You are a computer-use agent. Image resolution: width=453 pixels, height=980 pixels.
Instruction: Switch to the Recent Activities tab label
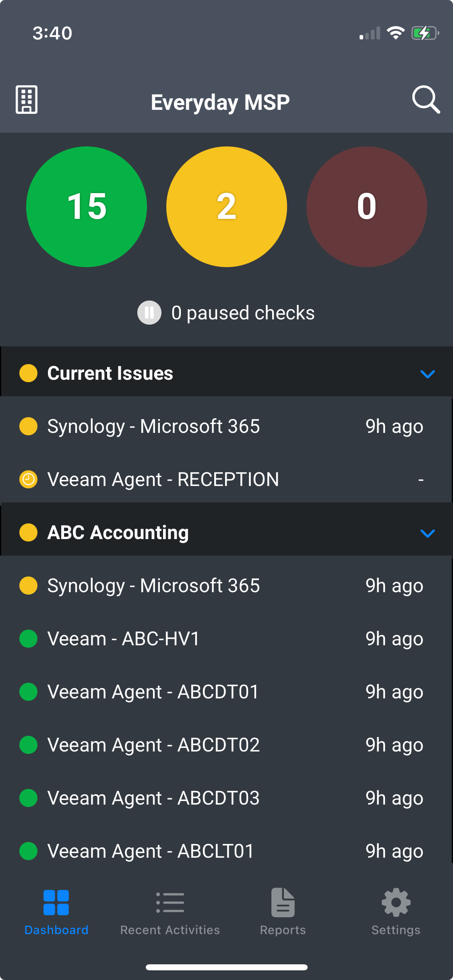tap(170, 930)
